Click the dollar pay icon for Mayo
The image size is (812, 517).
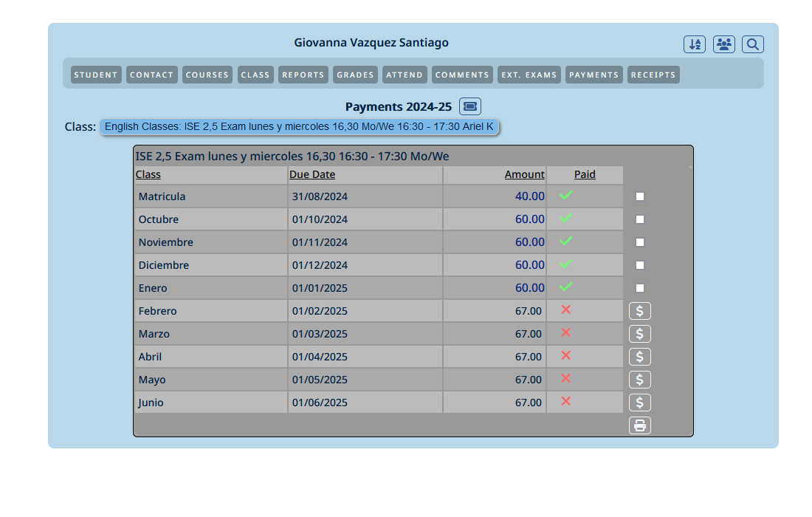[x=640, y=380]
